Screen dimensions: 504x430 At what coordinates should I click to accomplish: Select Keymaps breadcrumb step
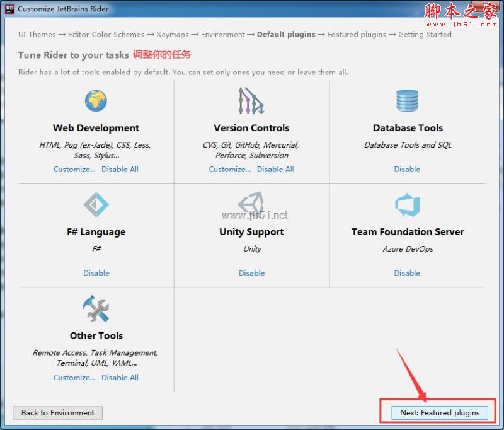173,35
